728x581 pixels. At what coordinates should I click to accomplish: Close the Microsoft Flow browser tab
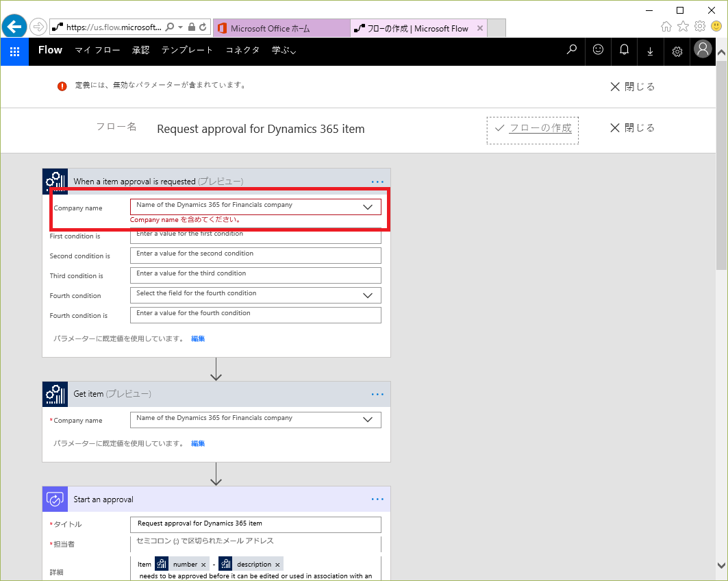tap(480, 28)
